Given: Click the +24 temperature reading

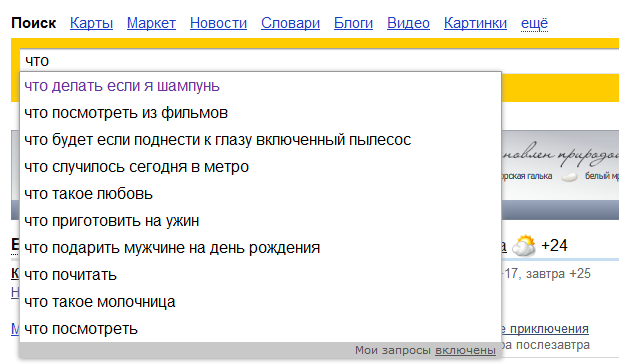Looking at the screenshot, I should 554,246.
